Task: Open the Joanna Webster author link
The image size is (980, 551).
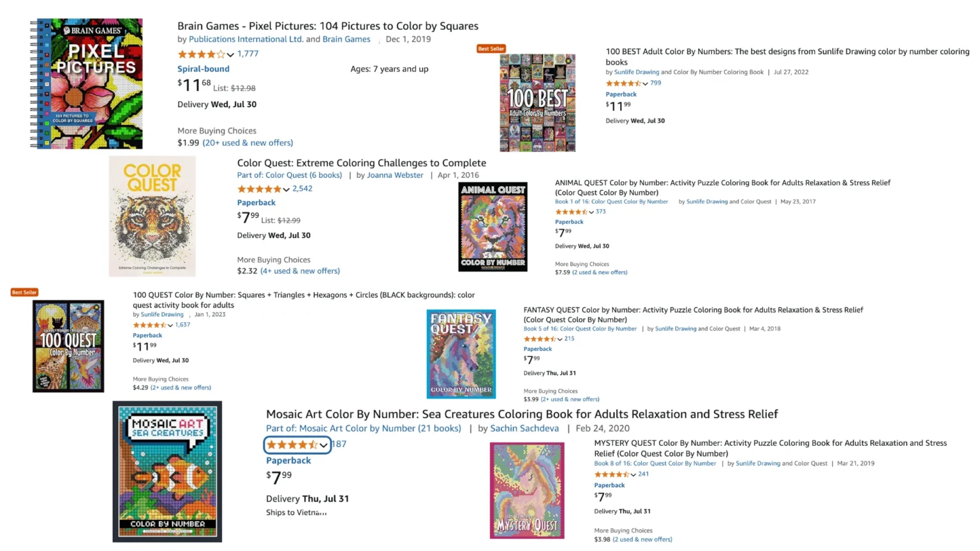Action: point(395,175)
